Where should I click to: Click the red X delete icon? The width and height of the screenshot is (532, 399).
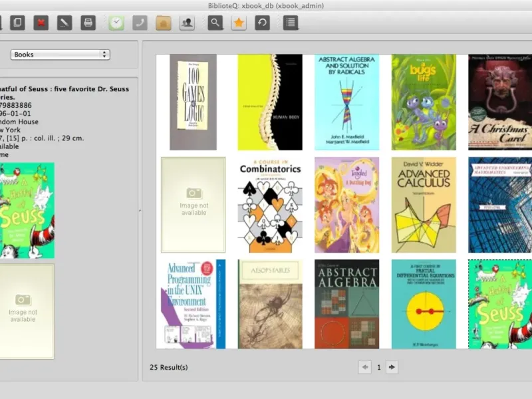(x=41, y=23)
